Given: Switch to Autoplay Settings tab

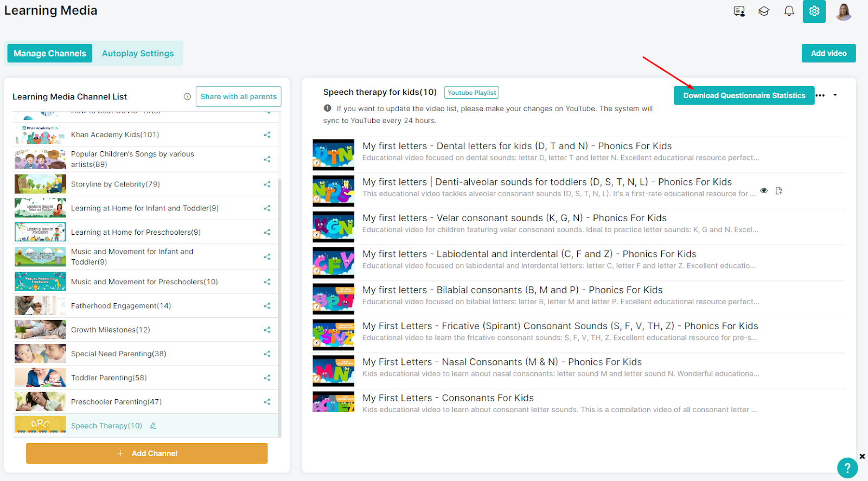Looking at the screenshot, I should pyautogui.click(x=138, y=53).
